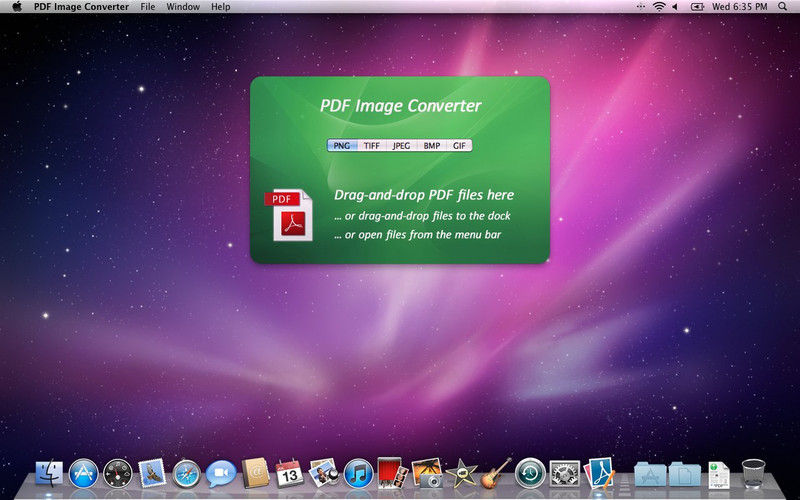Launch Safari compass icon

click(x=186, y=474)
